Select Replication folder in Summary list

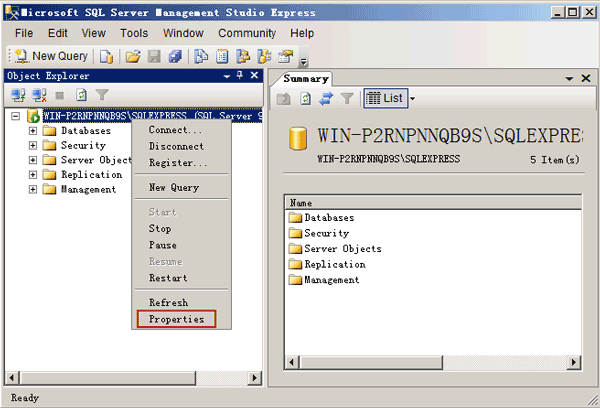327,264
